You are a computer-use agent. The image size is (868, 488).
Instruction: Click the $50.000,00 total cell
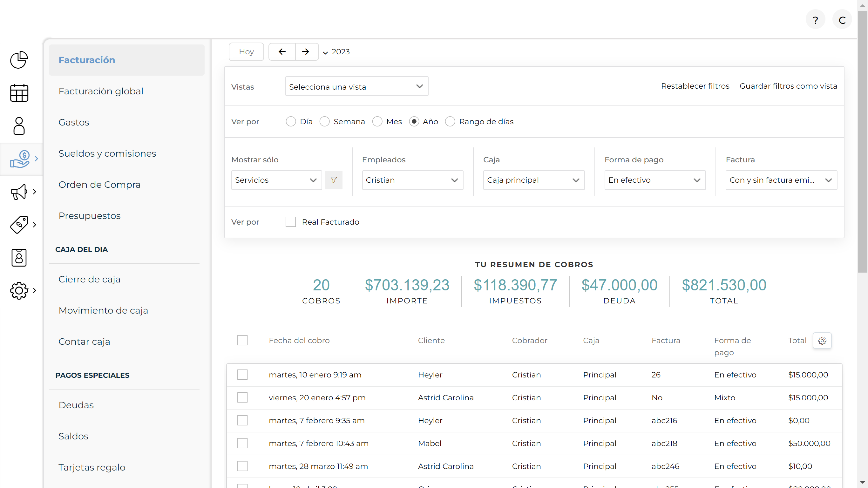[809, 444]
